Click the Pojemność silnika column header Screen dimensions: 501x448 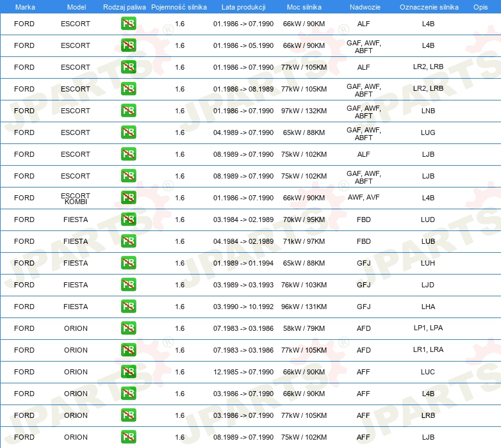(179, 7)
